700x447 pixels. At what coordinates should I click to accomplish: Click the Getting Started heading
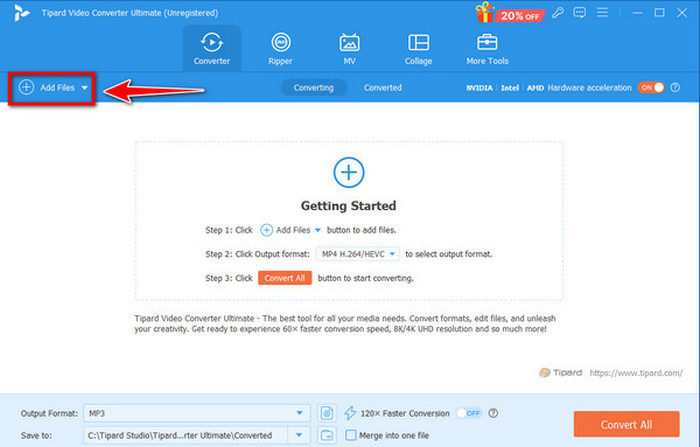pos(348,206)
